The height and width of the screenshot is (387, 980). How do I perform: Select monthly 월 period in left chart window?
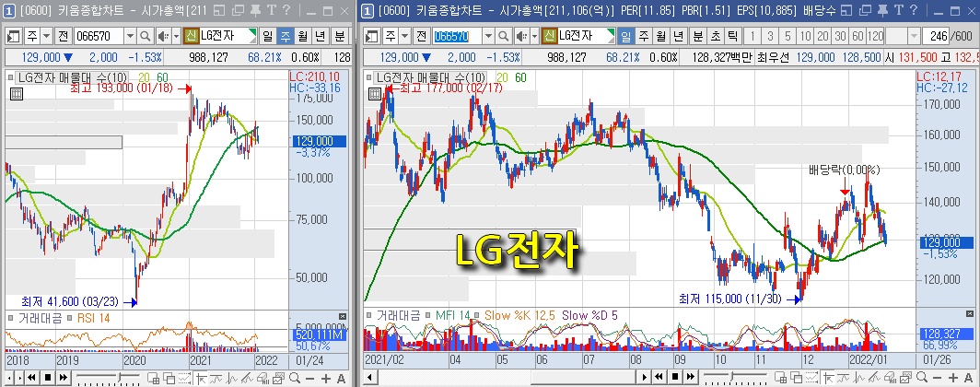(303, 36)
